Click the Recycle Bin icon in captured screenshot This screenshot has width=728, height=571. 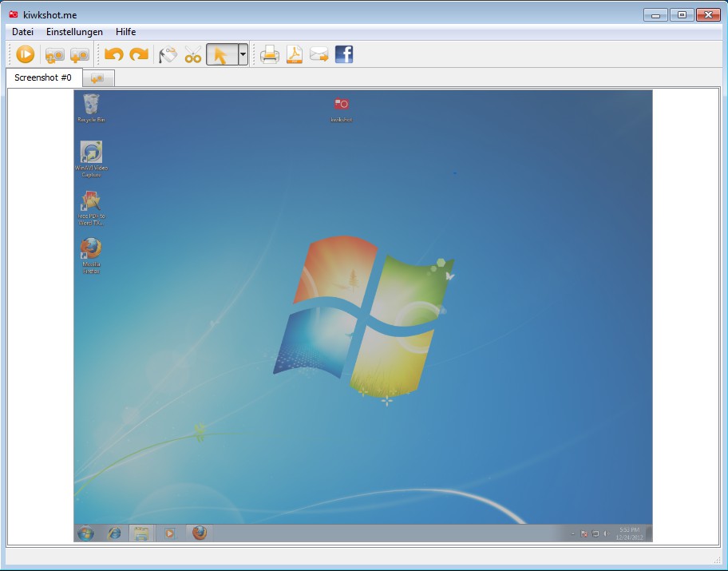pos(91,108)
